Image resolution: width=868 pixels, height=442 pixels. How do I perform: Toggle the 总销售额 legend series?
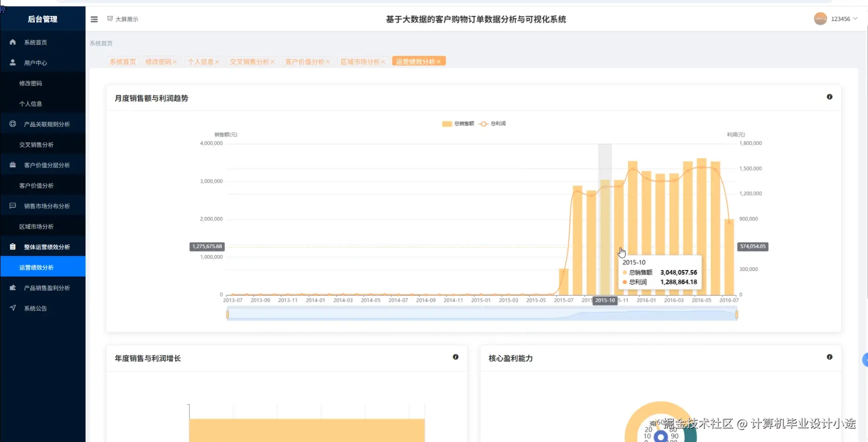pos(458,124)
